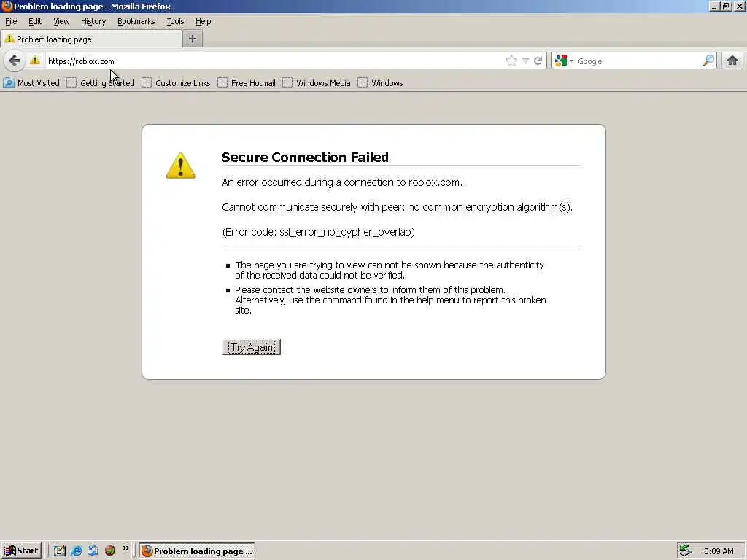Select the Firefox taskbar button
This screenshot has width=747, height=560.
[x=197, y=551]
